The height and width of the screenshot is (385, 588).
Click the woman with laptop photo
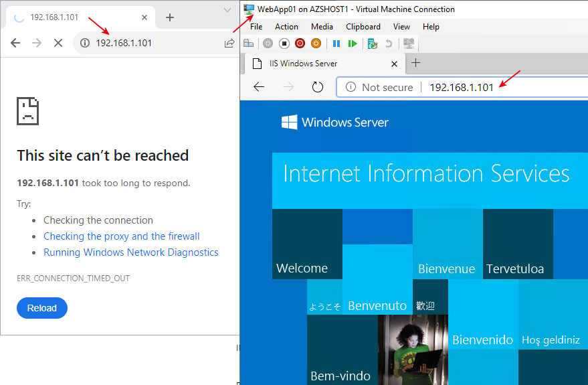[x=413, y=350]
